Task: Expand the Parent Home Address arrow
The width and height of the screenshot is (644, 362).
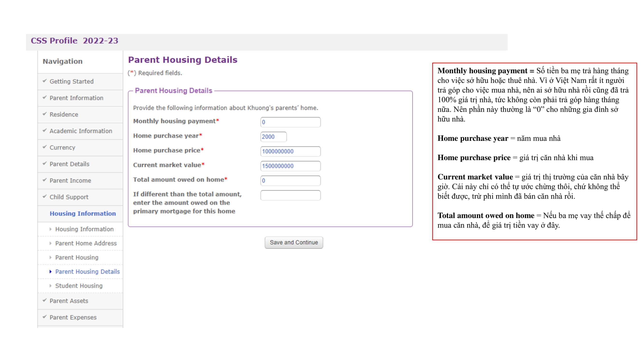Action: [51, 243]
